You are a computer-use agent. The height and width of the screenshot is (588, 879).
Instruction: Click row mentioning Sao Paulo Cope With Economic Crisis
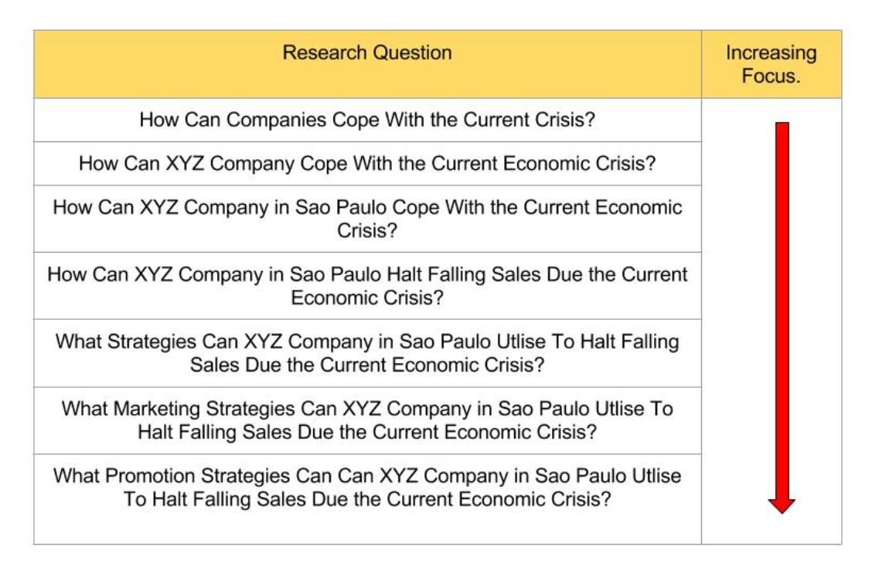[367, 219]
